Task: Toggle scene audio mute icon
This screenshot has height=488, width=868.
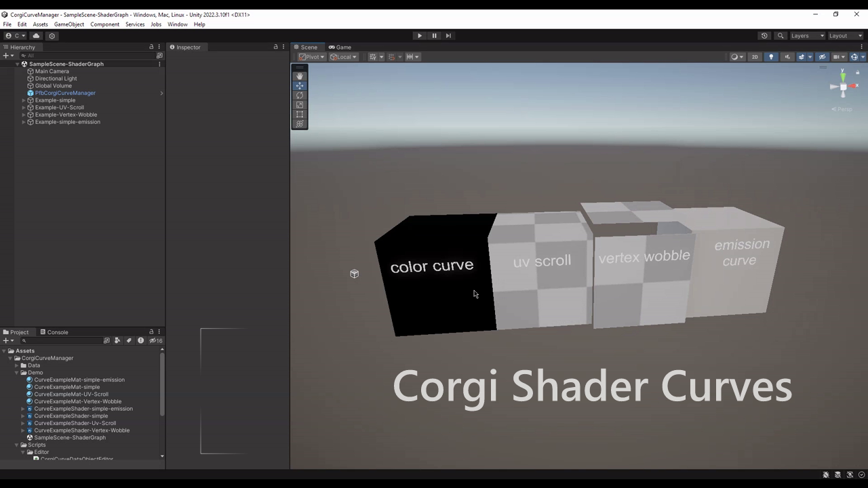Action: [787, 57]
